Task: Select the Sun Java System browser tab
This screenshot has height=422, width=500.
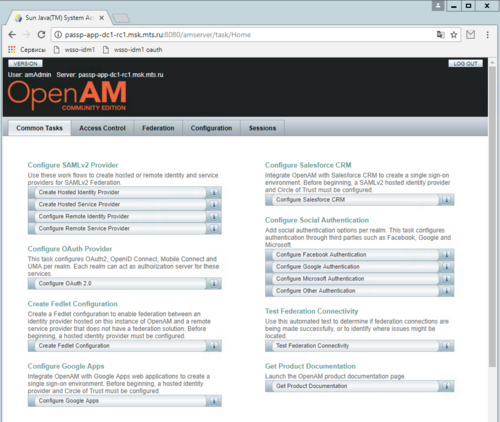Action: 59,18
